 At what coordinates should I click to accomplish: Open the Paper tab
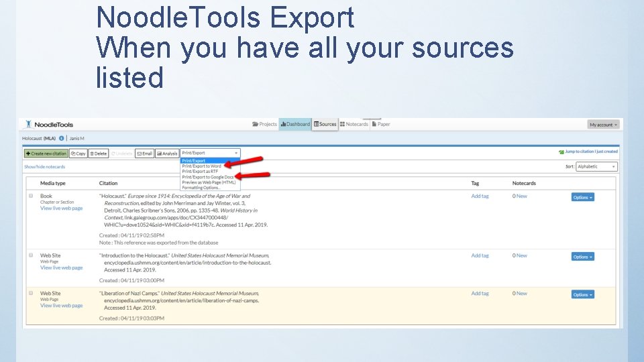pyautogui.click(x=381, y=124)
